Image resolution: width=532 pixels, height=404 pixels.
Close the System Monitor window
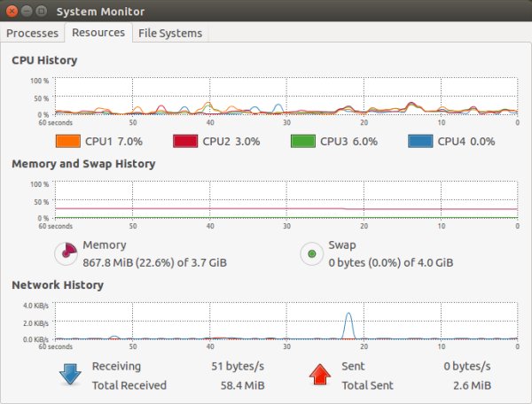(x=12, y=10)
